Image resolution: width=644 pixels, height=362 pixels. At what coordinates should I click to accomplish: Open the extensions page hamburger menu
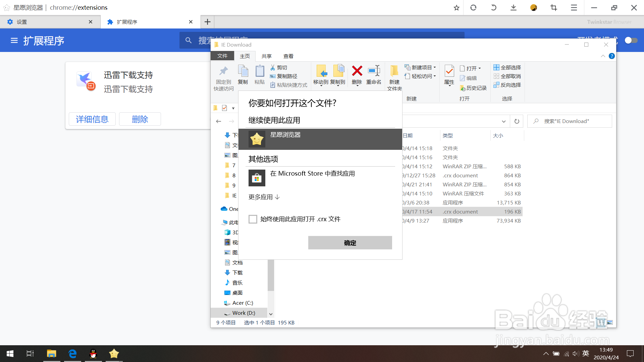coord(14,41)
